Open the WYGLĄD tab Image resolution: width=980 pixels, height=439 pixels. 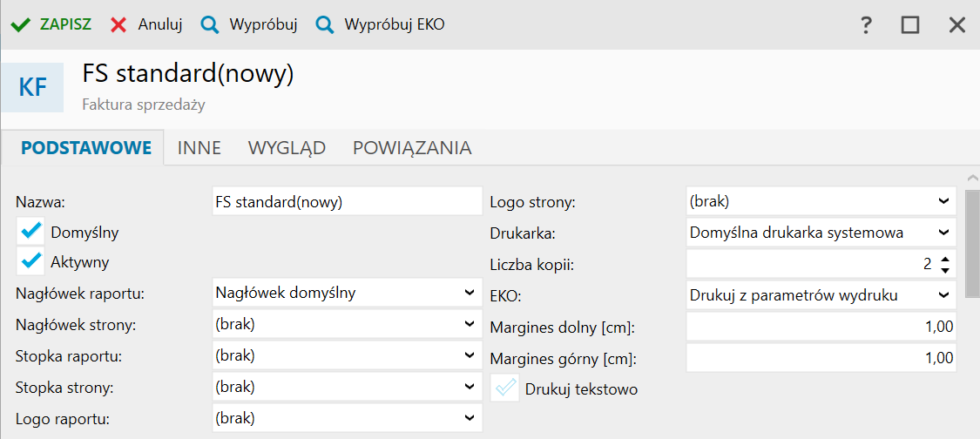tap(287, 148)
